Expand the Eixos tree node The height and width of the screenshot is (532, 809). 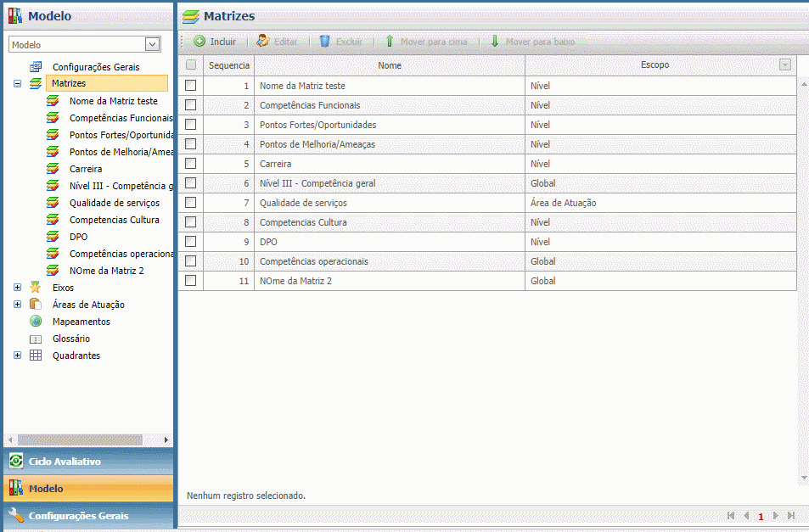click(x=17, y=288)
